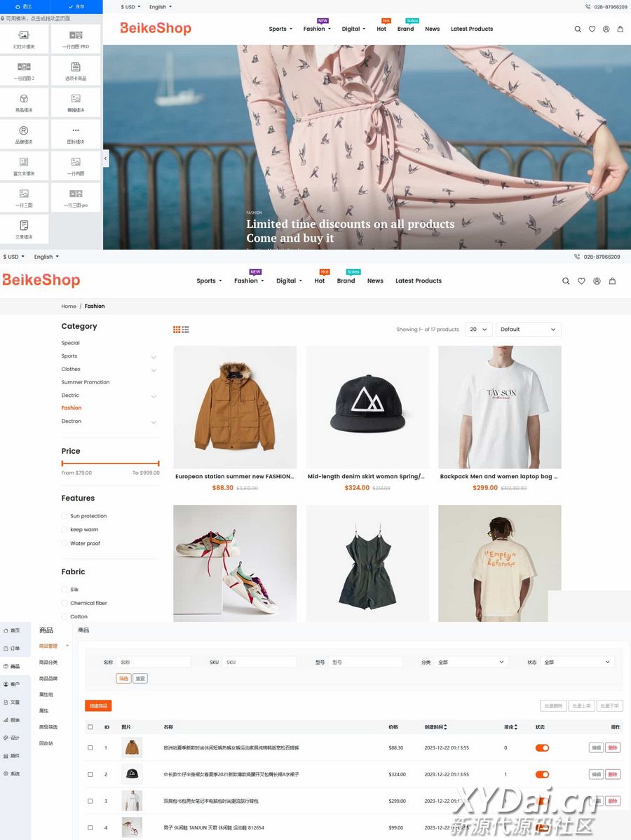Expand the Clothes category chevron
631x840 pixels.
[154, 370]
